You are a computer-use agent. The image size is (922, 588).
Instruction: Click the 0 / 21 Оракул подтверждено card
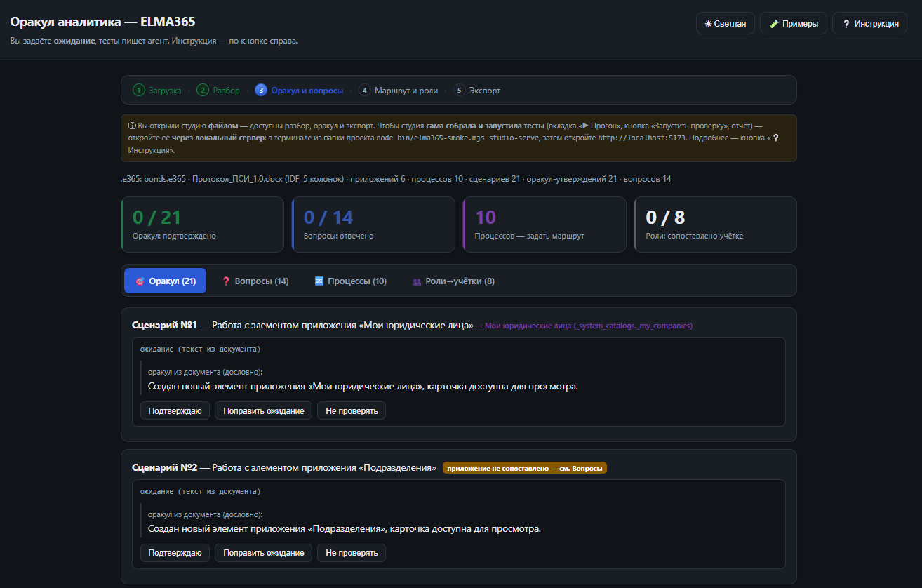tap(202, 225)
